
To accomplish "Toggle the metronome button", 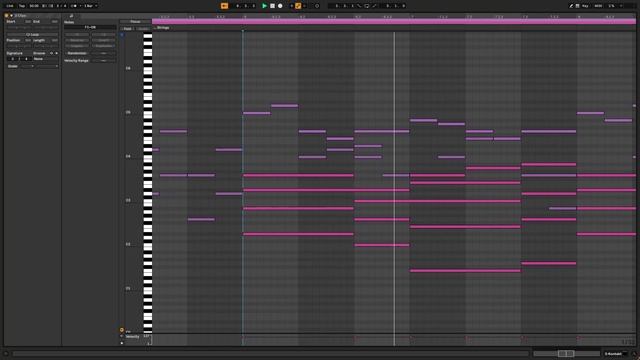I will pos(74,6).
